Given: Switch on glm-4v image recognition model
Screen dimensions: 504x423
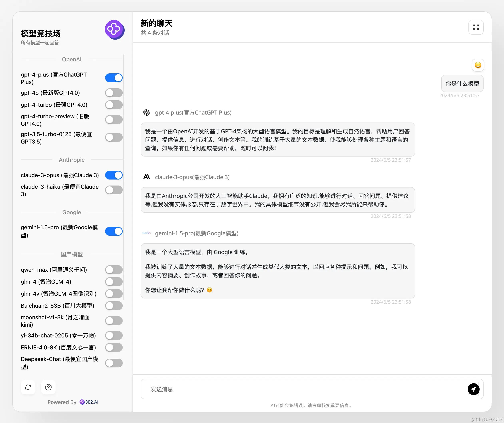Looking at the screenshot, I should [x=114, y=294].
